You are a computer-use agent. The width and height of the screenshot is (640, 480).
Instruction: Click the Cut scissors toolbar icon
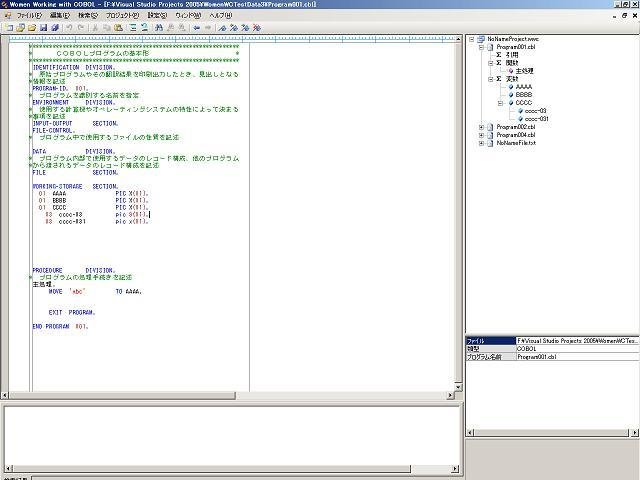95,28
